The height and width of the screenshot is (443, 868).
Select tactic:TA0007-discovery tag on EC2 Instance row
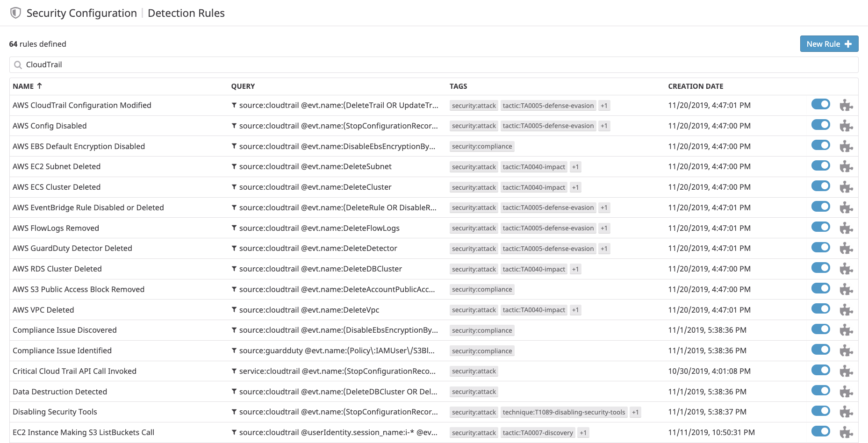[538, 433]
